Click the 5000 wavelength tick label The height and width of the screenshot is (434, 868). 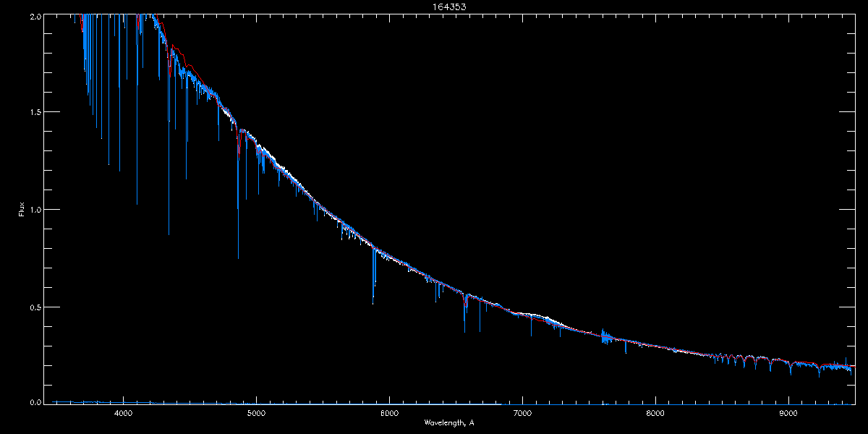click(256, 414)
